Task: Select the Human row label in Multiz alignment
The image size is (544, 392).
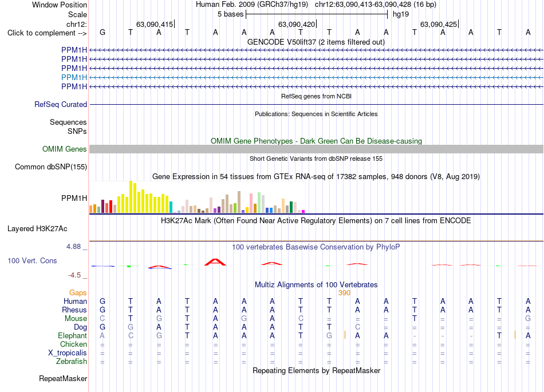Action: click(75, 301)
